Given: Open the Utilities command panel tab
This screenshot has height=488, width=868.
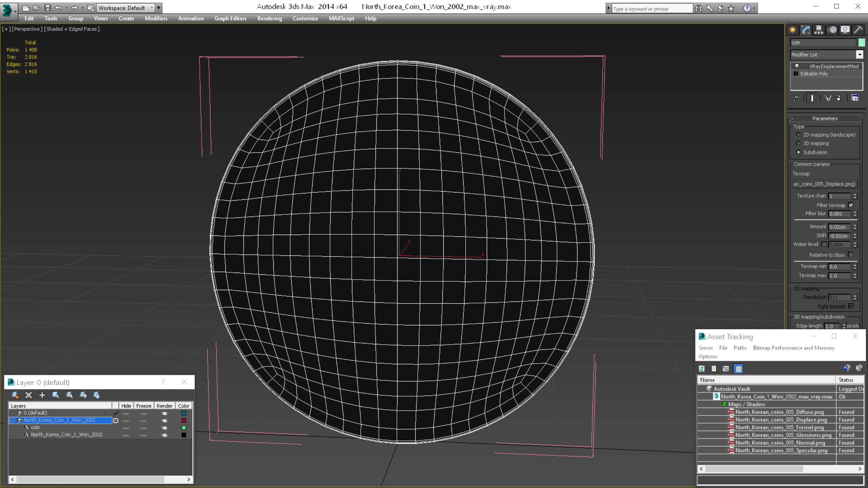Looking at the screenshot, I should point(858,30).
